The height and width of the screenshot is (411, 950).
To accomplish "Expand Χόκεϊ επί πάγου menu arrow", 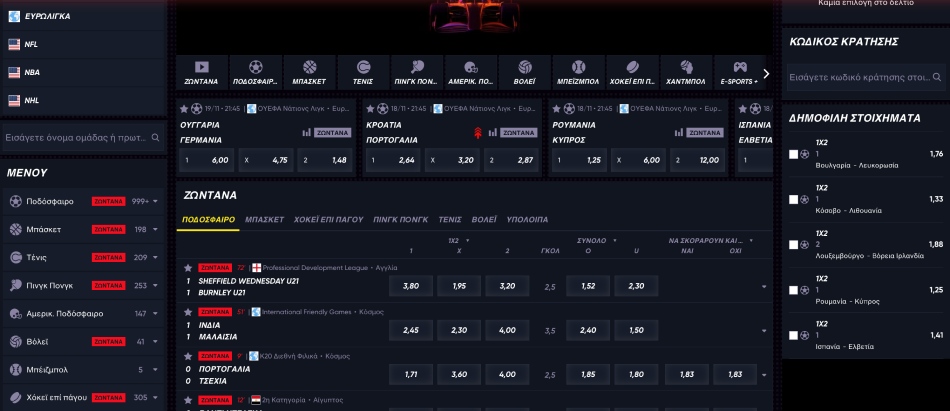I will coord(156,398).
